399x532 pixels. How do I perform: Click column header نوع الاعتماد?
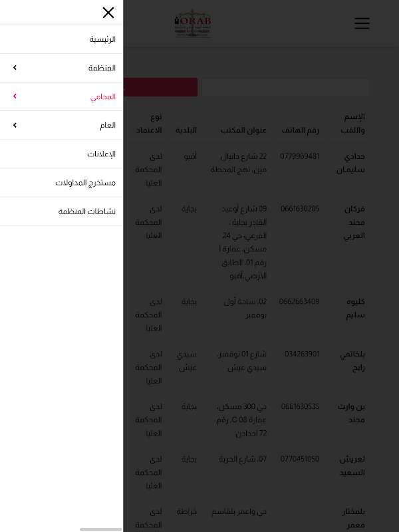(x=149, y=124)
